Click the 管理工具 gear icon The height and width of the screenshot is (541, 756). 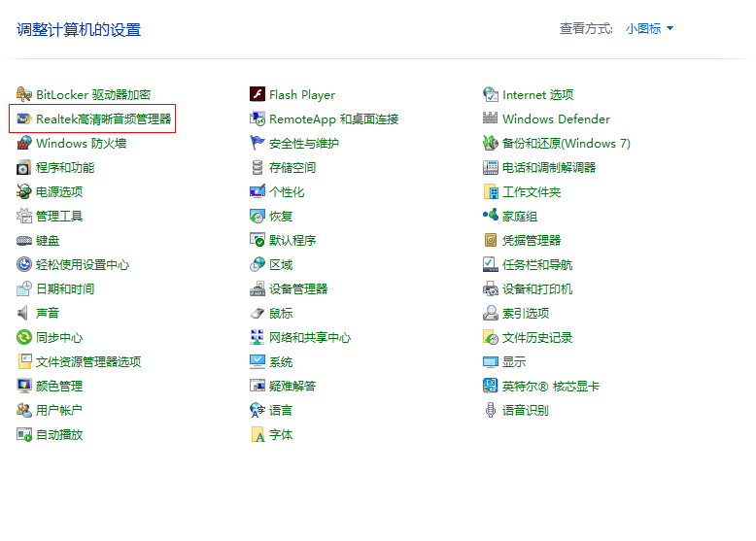coord(24,216)
